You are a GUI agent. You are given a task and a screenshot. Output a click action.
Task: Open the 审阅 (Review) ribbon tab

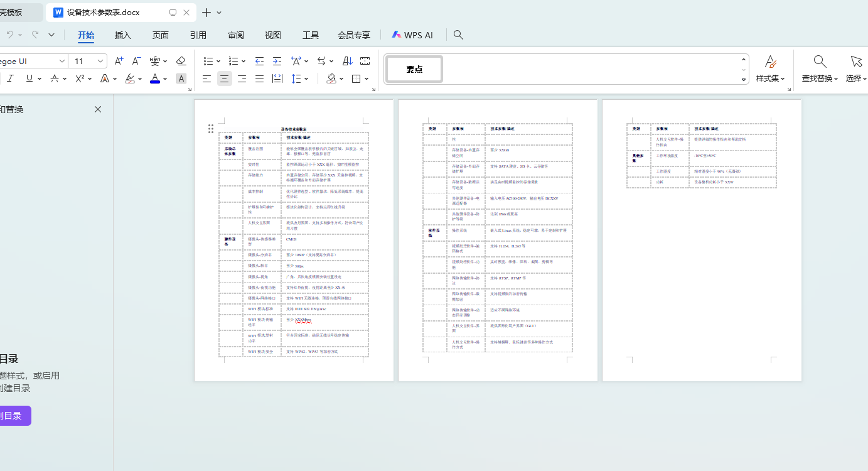tap(236, 35)
